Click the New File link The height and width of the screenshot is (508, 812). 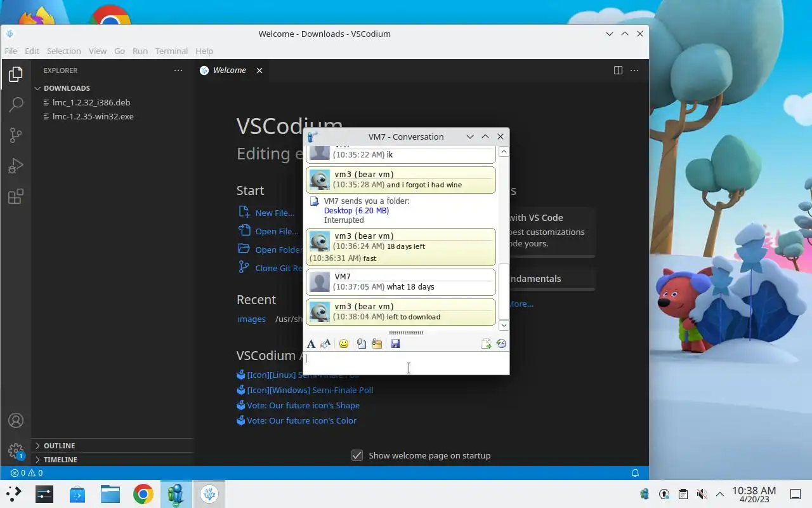[x=274, y=213]
